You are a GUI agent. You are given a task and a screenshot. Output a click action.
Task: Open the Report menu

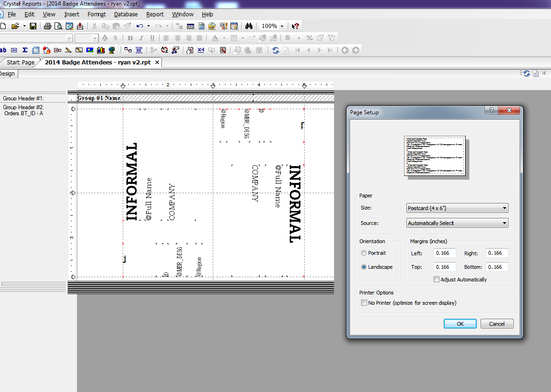pyautogui.click(x=155, y=14)
